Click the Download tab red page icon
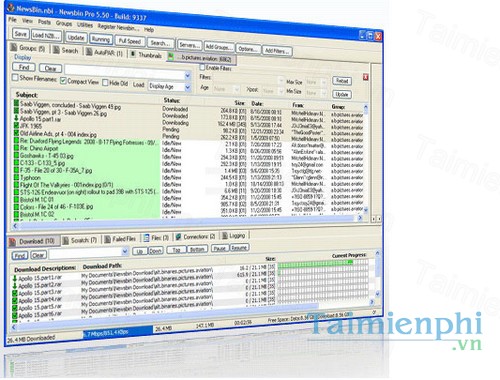Image resolution: width=500 pixels, height=380 pixels. coord(12,242)
